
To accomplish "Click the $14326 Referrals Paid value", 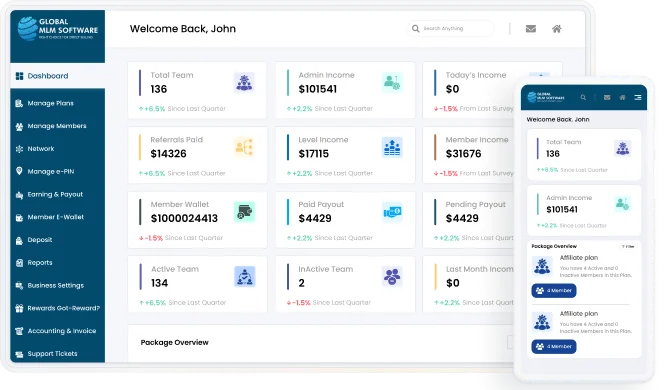I will click(x=168, y=154).
